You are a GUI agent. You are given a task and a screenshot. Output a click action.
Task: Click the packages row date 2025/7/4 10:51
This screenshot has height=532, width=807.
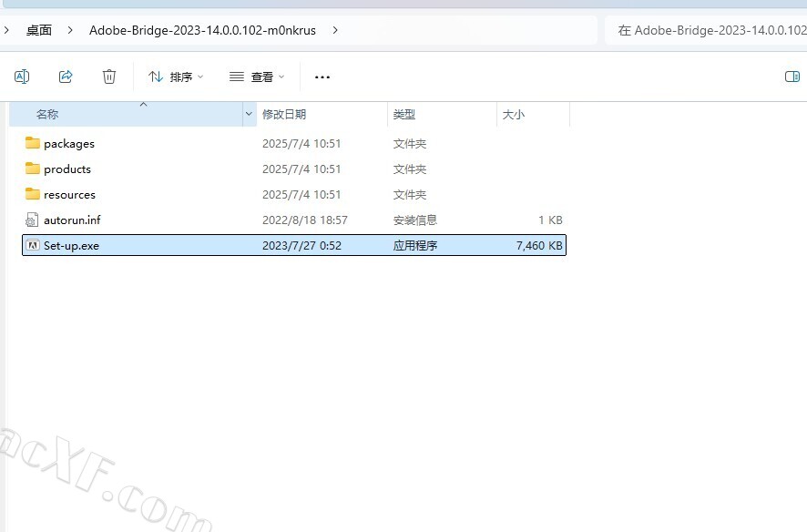(301, 144)
